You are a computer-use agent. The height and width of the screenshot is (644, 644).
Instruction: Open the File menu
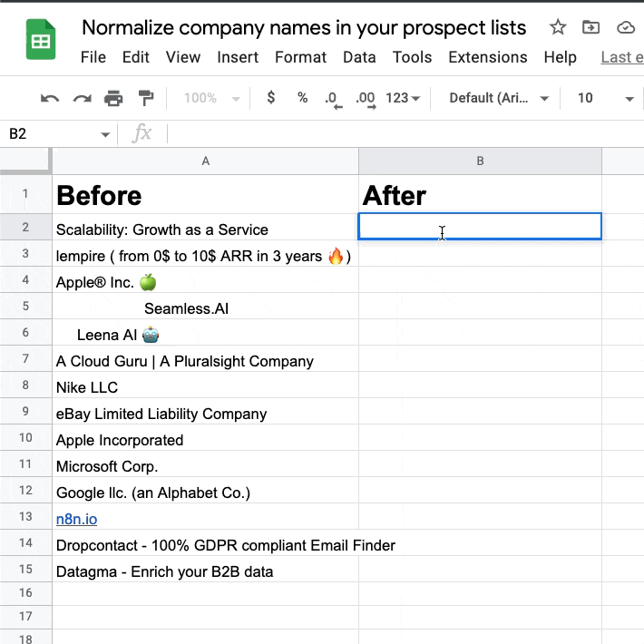(x=93, y=57)
